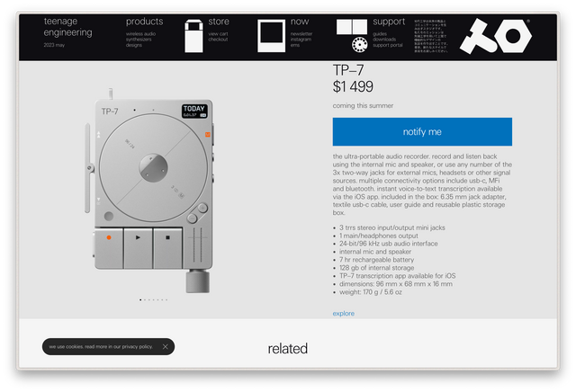Open synthesizers product category

pyautogui.click(x=139, y=40)
